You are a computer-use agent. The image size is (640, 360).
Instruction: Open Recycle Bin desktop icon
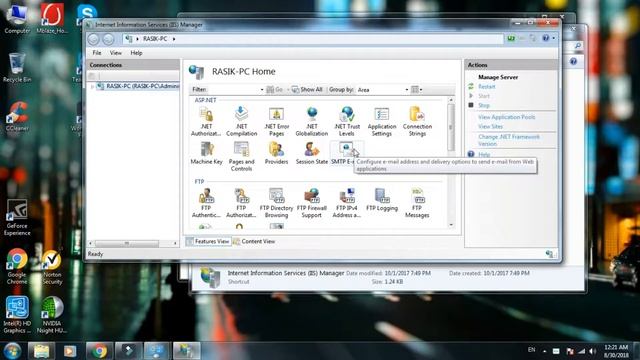coord(16,68)
